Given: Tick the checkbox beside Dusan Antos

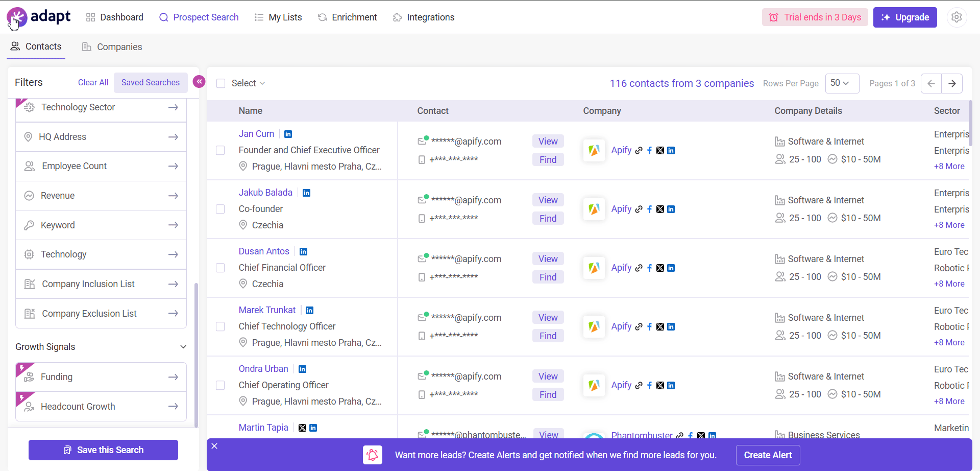Looking at the screenshot, I should click(x=220, y=268).
